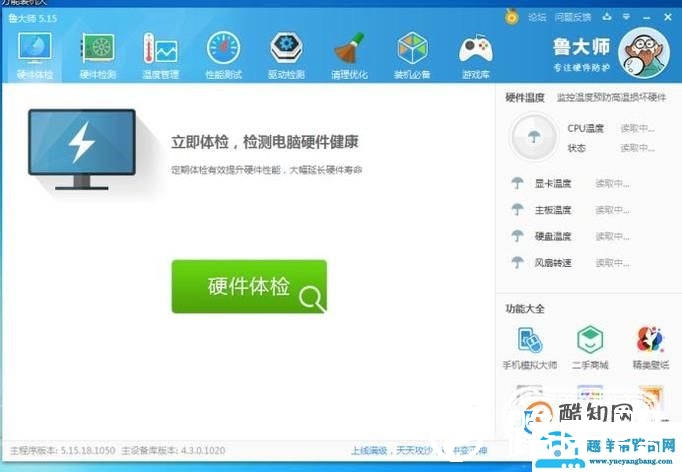Go to 性能测试 performance test

click(x=223, y=56)
